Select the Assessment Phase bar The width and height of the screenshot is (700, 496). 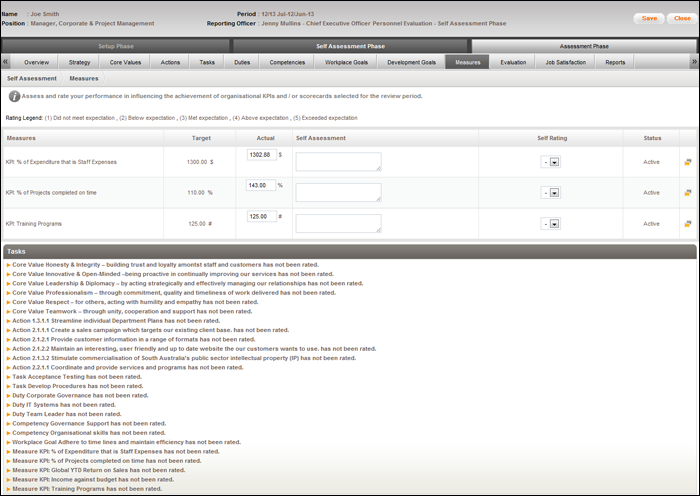point(583,46)
